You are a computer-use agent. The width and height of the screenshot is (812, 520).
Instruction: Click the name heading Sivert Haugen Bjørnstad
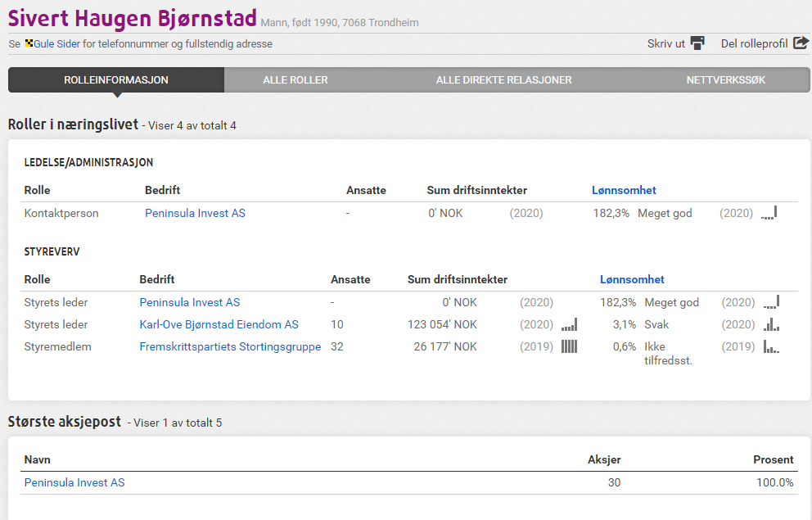[x=133, y=18]
